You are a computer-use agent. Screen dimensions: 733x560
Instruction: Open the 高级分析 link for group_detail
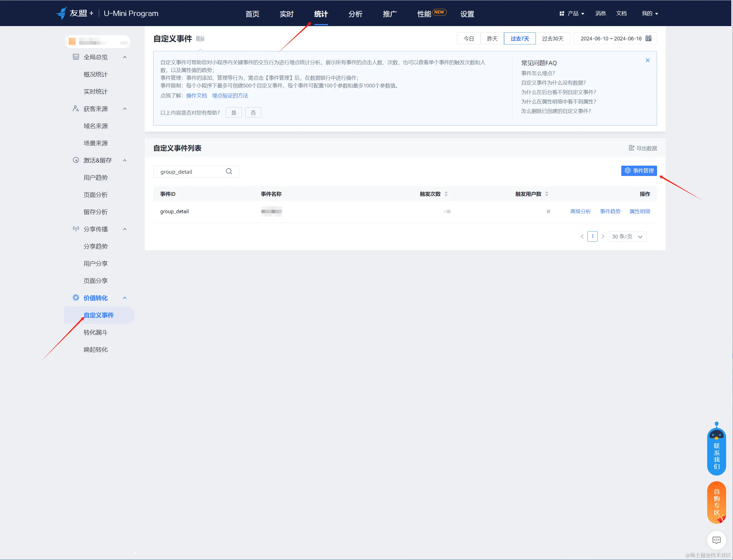tap(580, 211)
